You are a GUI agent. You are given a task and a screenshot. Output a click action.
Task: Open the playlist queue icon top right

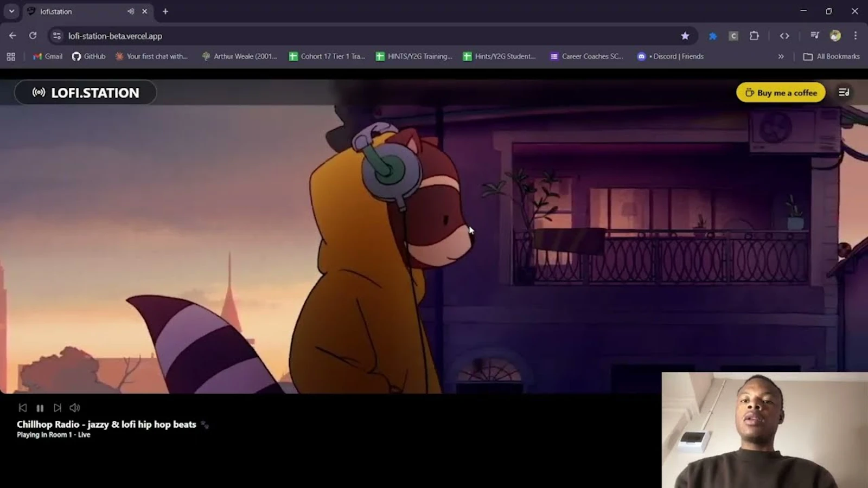pos(844,93)
